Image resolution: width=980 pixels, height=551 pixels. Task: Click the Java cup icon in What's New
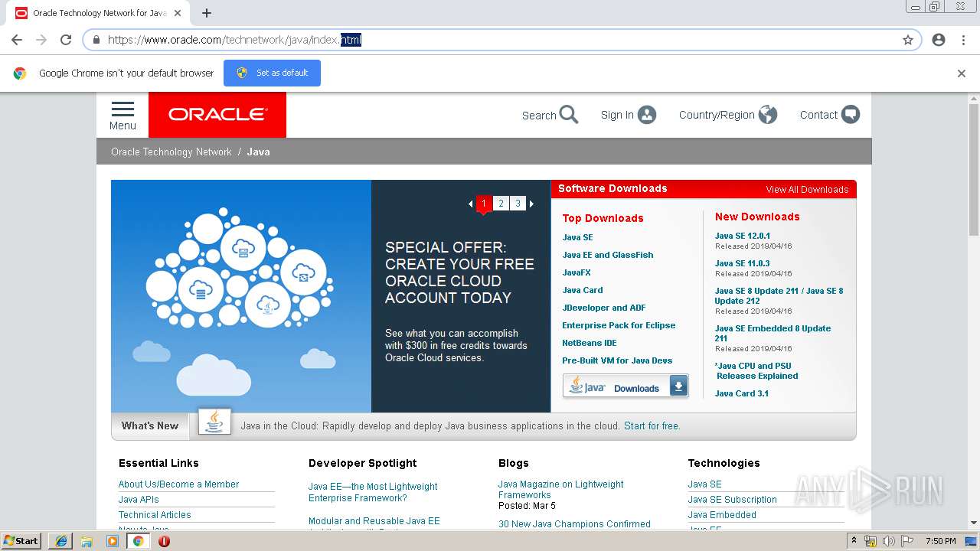coord(214,422)
